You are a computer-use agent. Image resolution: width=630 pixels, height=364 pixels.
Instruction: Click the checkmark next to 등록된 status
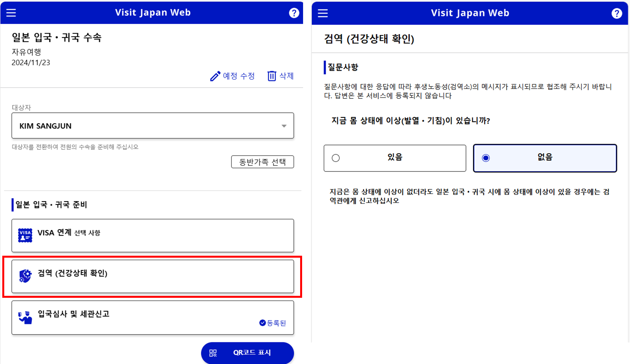tap(262, 323)
